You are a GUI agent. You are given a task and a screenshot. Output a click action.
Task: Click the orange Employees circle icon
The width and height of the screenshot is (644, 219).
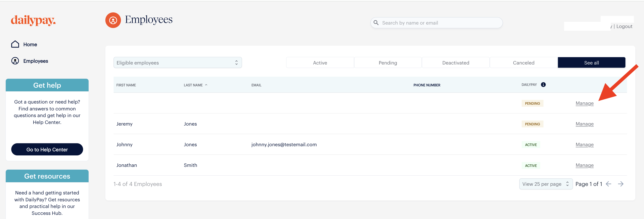tap(113, 20)
